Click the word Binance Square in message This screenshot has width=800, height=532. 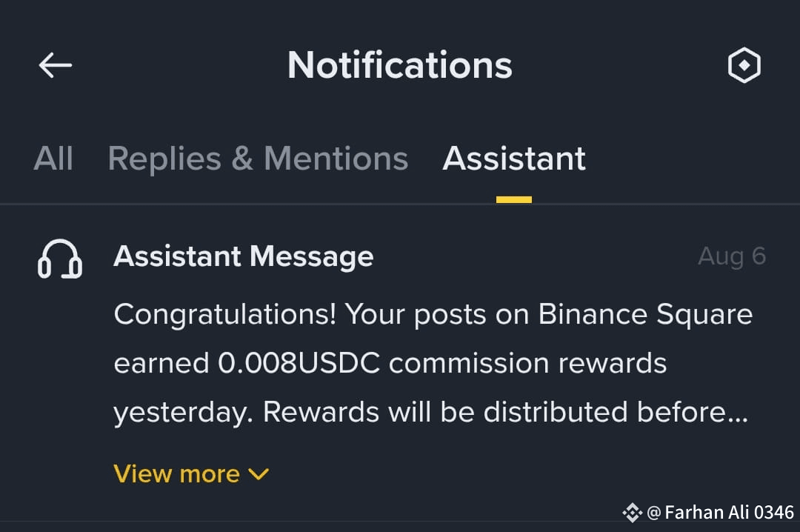click(x=645, y=314)
